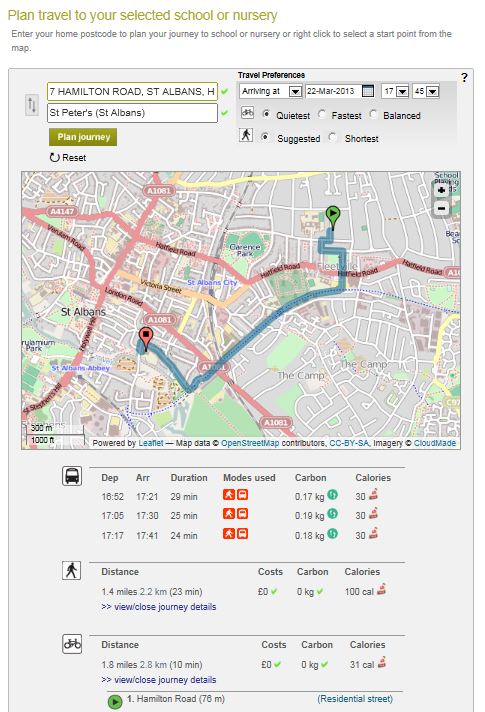The image size is (485, 712).
Task: Swap start and destination with arrows icon
Action: [32, 105]
